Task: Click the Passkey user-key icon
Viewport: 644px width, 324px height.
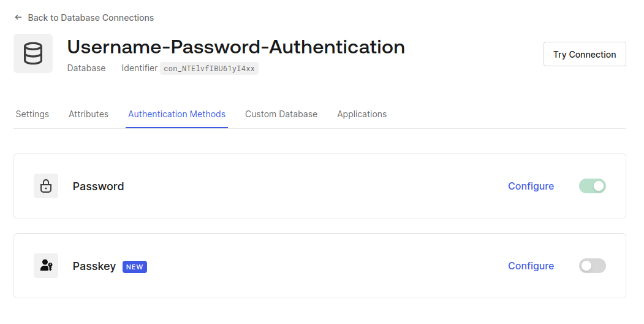Action: (x=46, y=266)
